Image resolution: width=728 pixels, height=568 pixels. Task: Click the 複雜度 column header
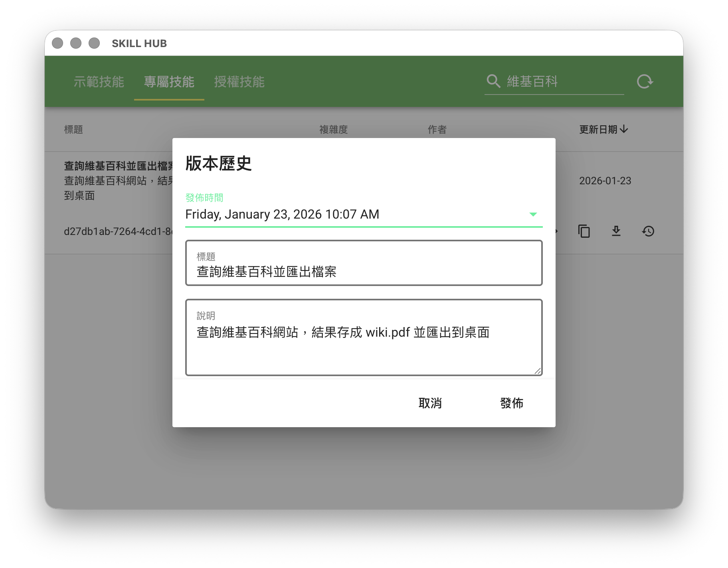point(333,130)
